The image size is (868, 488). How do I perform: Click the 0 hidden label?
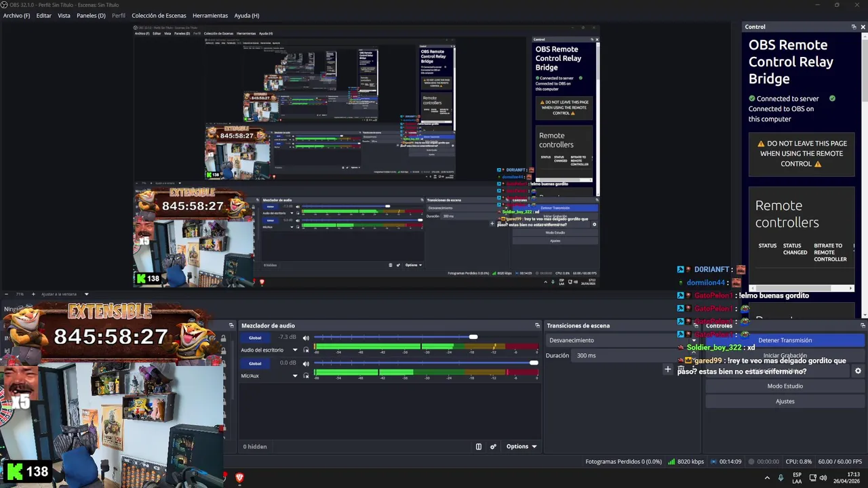point(255,447)
